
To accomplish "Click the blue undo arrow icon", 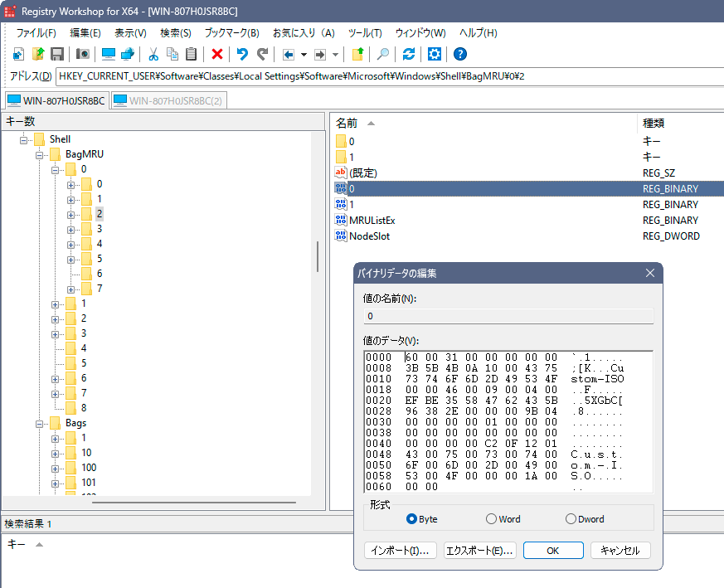I will [x=242, y=55].
